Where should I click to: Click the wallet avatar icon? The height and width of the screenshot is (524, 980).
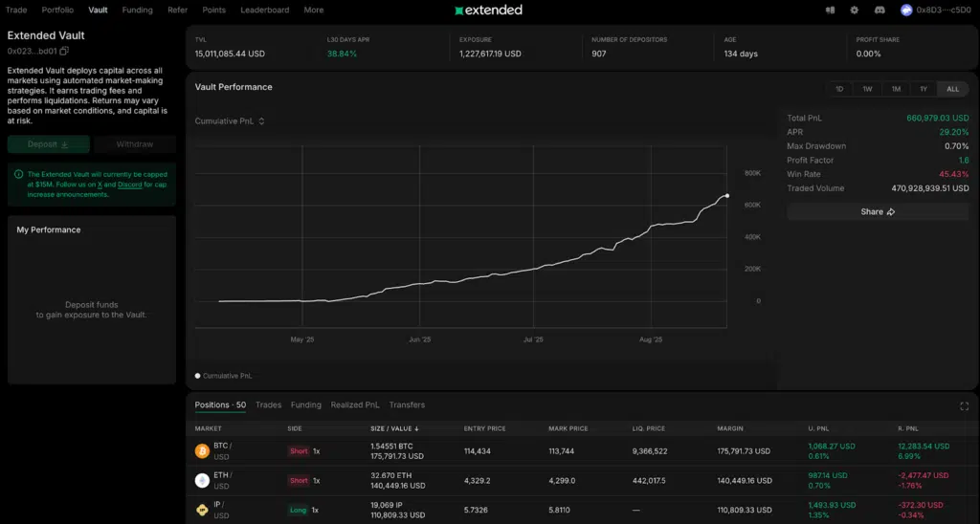tap(906, 11)
